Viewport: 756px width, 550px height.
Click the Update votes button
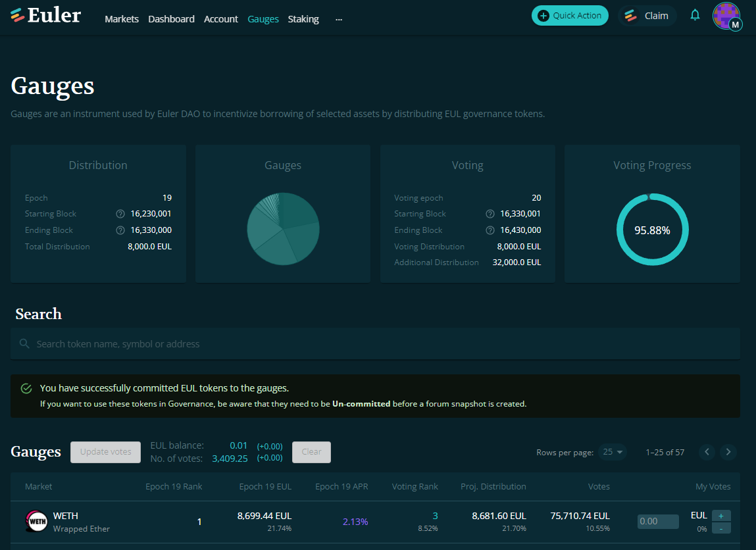click(x=105, y=452)
